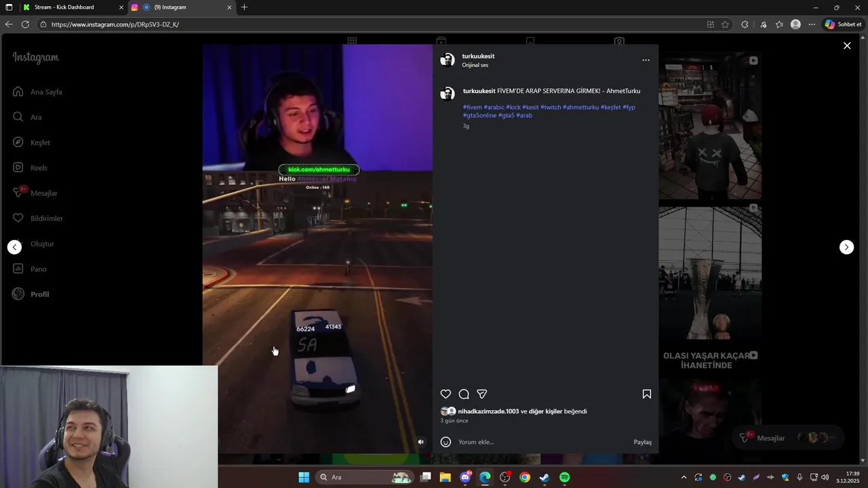The image size is (868, 488).
Task: Go to next post arrow
Action: [x=847, y=247]
